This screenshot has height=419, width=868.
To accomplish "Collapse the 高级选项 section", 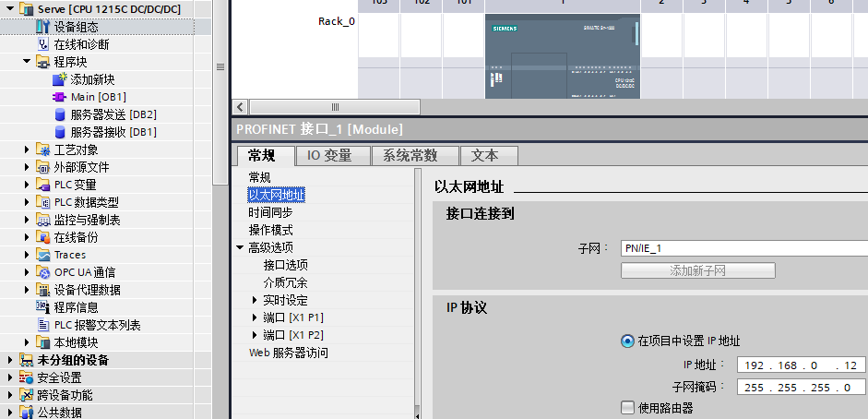I will (240, 247).
